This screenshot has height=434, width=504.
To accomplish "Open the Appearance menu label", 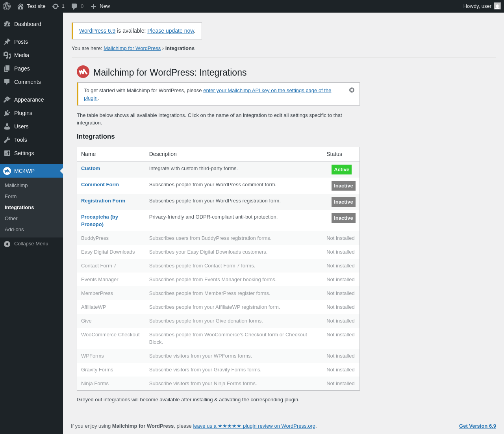I will pyautogui.click(x=29, y=100).
